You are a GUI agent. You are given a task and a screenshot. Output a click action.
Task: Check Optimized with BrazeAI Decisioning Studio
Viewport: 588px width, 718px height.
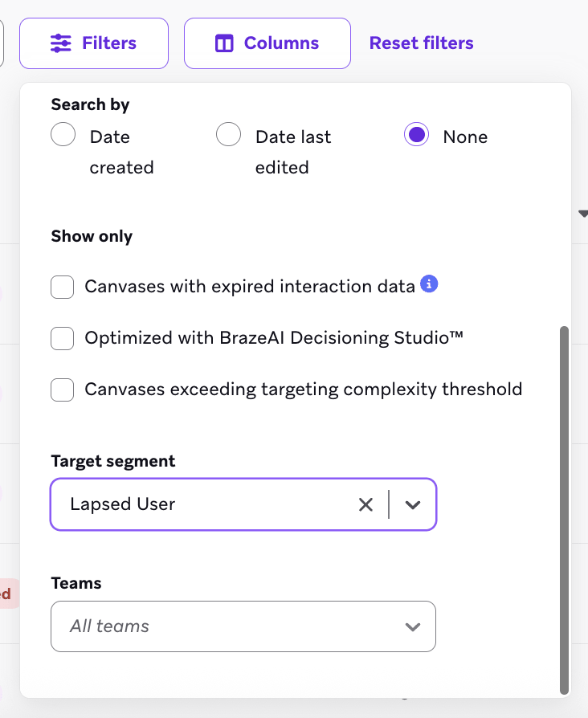(62, 338)
